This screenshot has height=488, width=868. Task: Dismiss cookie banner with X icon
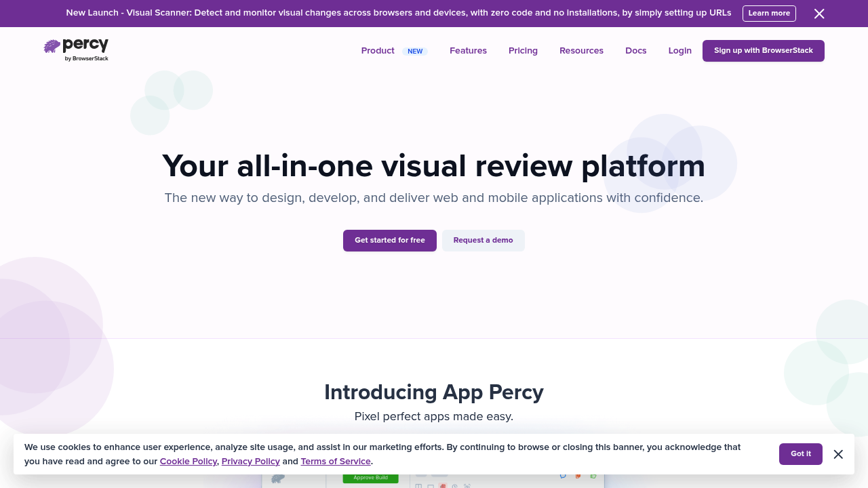tap(838, 454)
